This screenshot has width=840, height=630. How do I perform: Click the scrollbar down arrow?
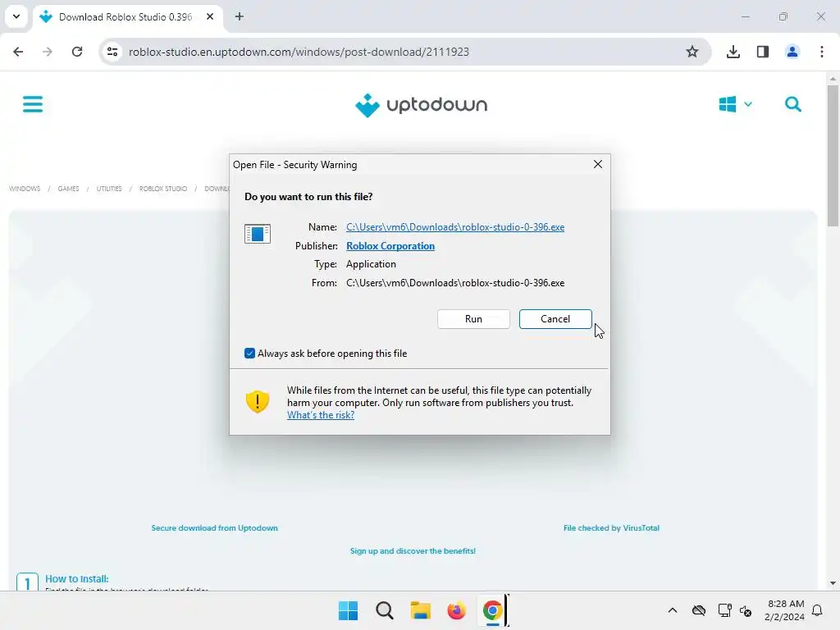pyautogui.click(x=833, y=583)
